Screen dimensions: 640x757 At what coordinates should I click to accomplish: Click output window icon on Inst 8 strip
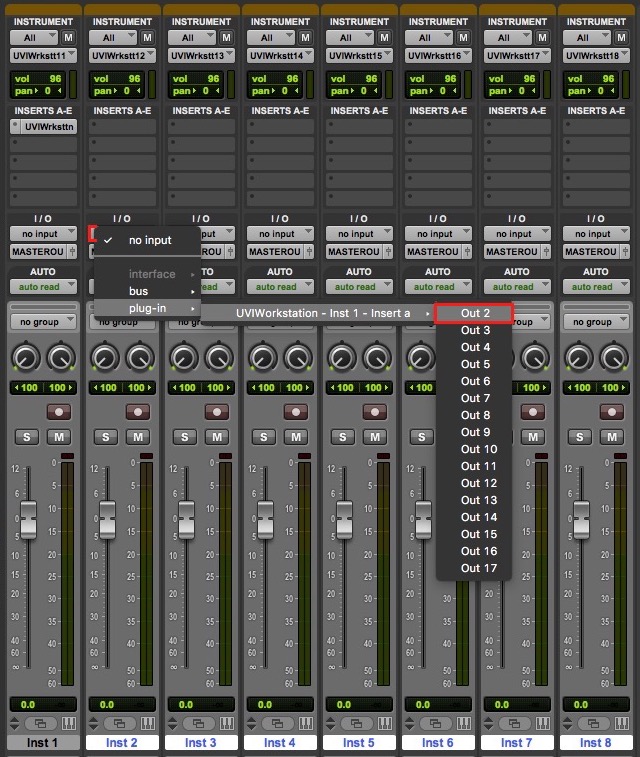(x=593, y=723)
